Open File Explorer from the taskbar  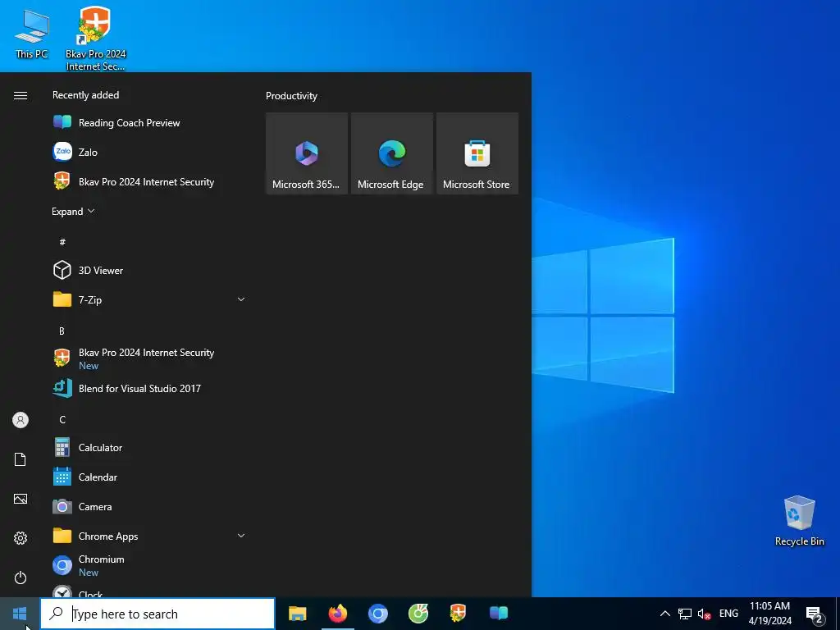point(297,614)
